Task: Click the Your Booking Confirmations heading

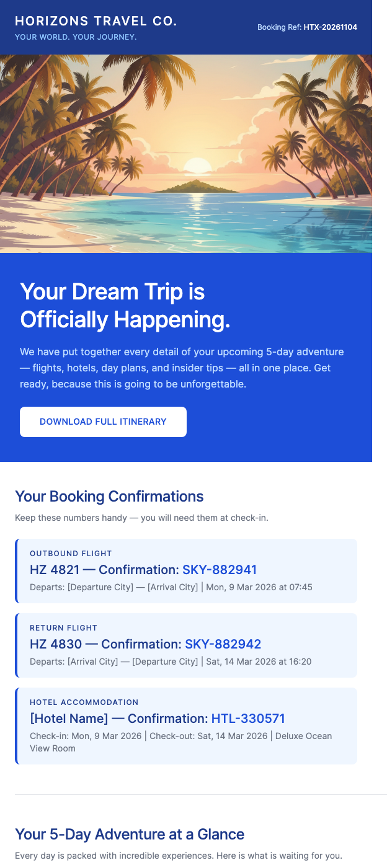Action: coord(109,497)
